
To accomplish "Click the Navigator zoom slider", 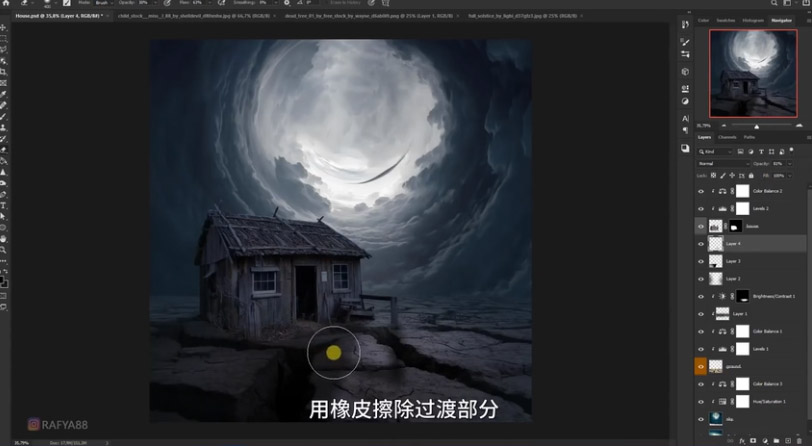I will pos(757,126).
